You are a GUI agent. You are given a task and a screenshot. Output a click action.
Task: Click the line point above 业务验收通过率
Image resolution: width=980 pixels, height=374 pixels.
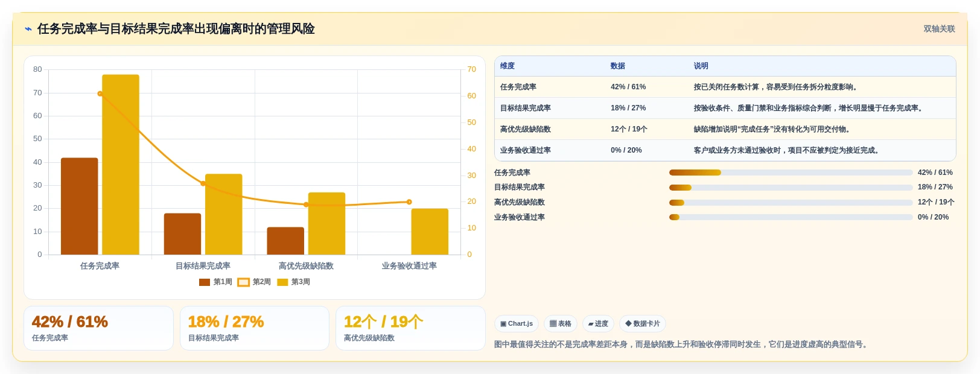point(409,202)
